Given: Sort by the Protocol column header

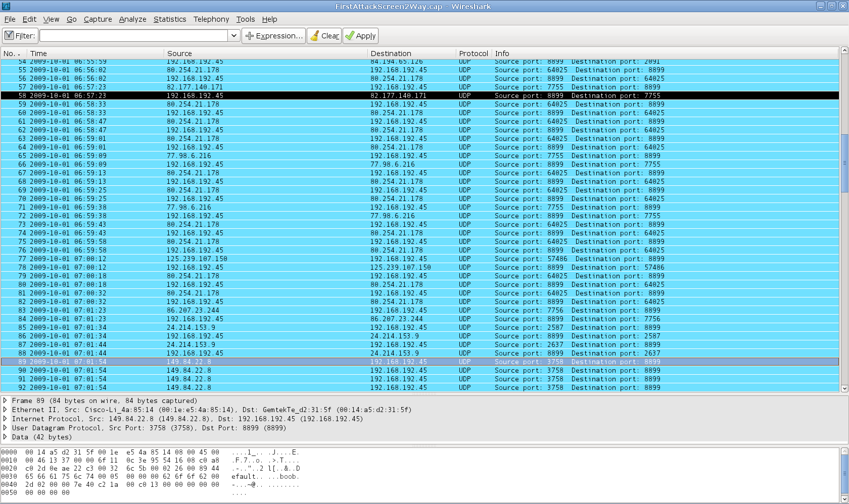Looking at the screenshot, I should [474, 53].
